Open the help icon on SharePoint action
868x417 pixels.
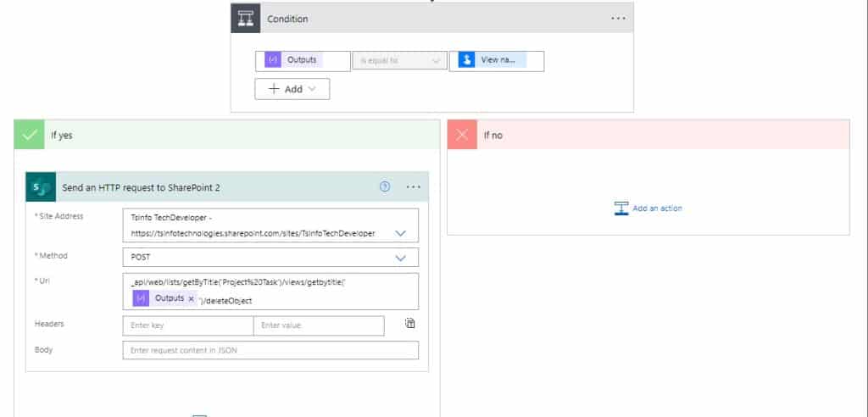coord(385,186)
